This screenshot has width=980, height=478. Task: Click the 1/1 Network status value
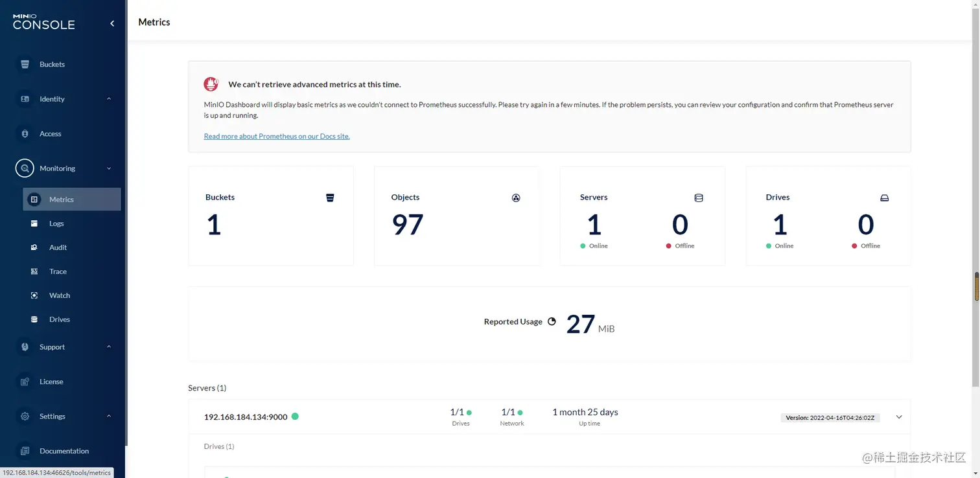[508, 412]
